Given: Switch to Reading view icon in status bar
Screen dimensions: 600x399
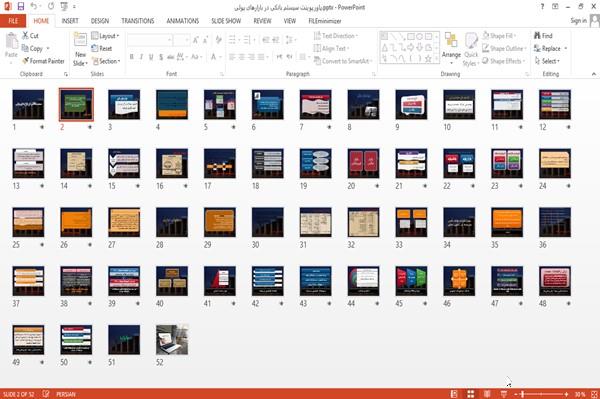Looking at the screenshot, I should (487, 394).
